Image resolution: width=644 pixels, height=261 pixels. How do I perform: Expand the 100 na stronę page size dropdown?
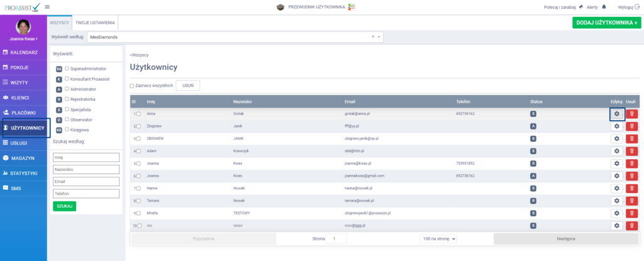point(438,239)
